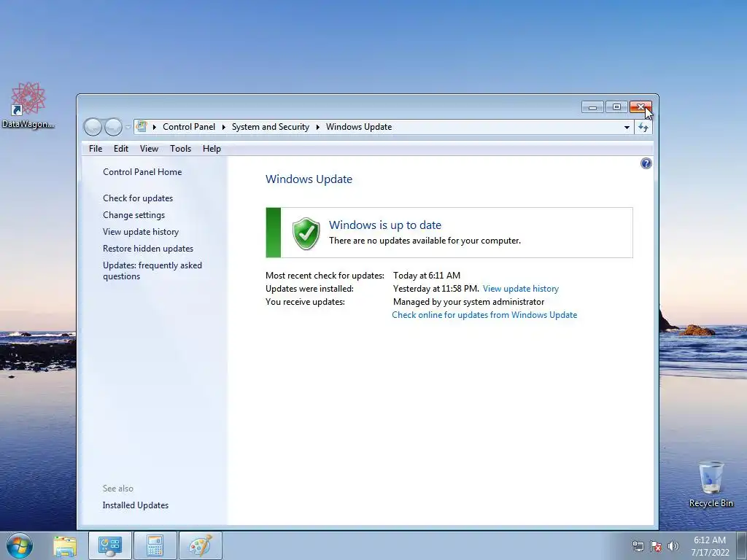Open View update history in left sidebar
This screenshot has width=747, height=560.
(141, 232)
